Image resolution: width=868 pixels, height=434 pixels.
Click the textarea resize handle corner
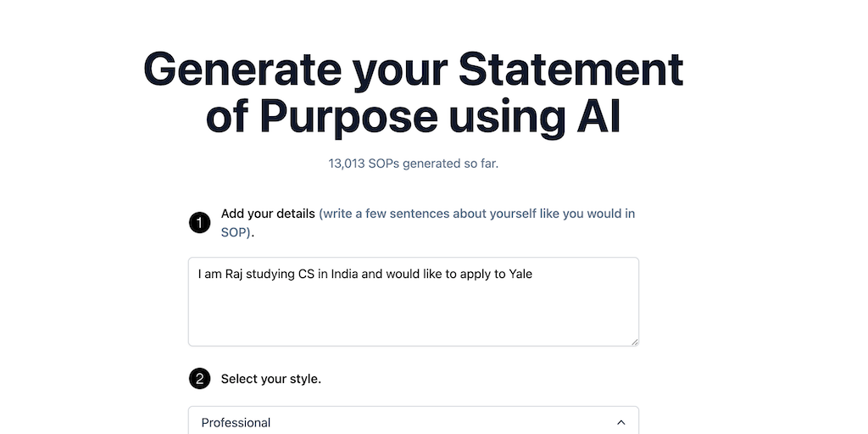[634, 341]
